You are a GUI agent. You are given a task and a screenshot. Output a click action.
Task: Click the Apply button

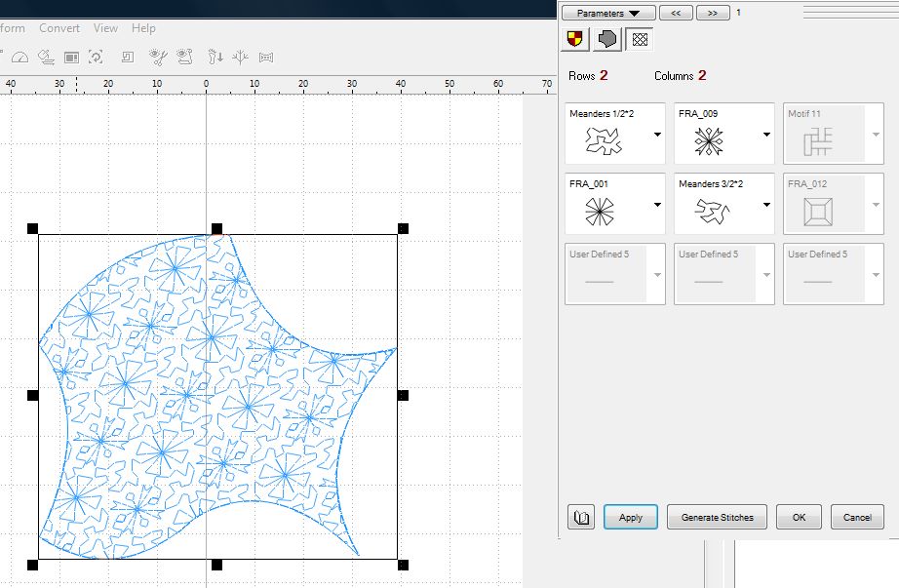[631, 518]
